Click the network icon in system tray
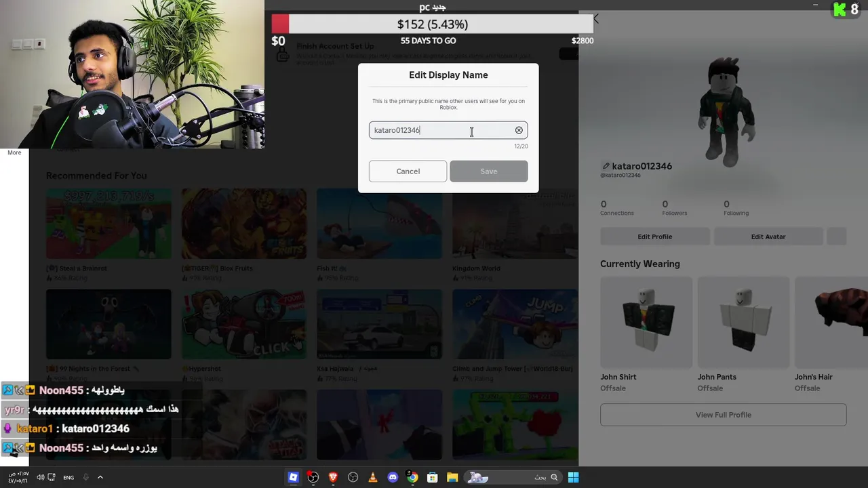This screenshot has width=868, height=488. click(x=52, y=477)
